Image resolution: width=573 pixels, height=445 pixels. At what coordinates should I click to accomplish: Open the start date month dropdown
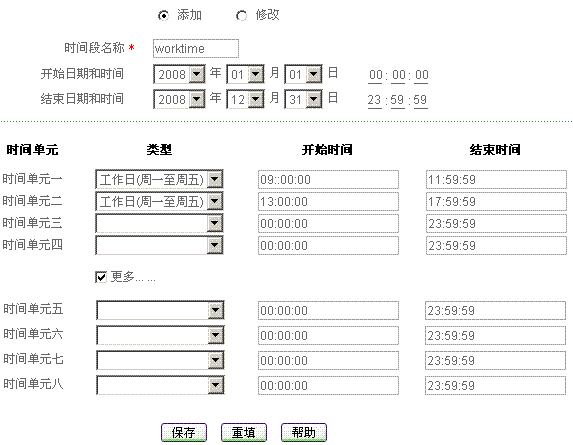(245, 75)
